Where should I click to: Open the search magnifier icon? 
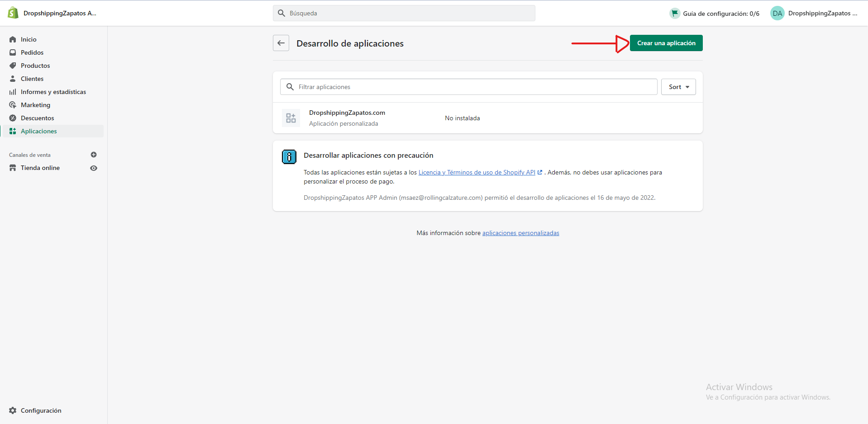point(281,13)
